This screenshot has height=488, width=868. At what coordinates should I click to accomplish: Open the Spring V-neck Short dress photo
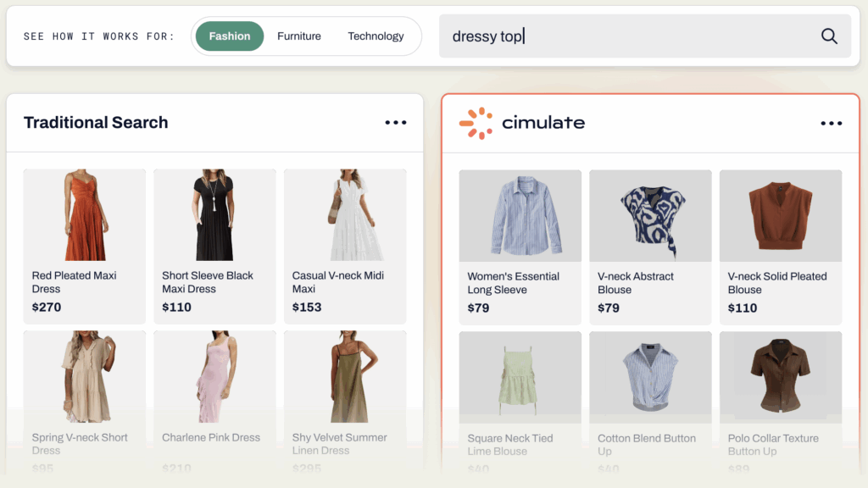[x=85, y=377]
